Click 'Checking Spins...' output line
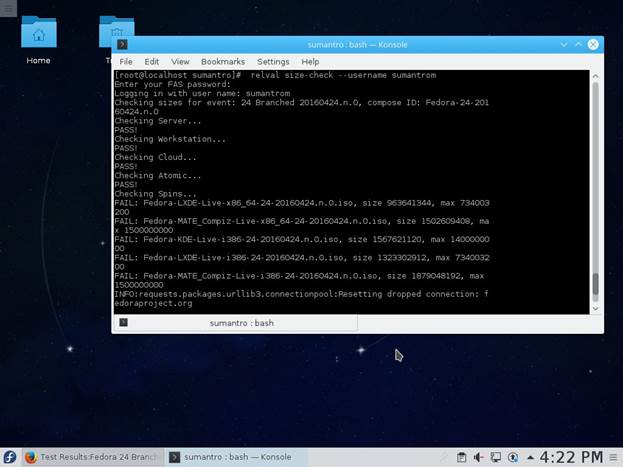This screenshot has height=467, width=623. click(x=155, y=194)
